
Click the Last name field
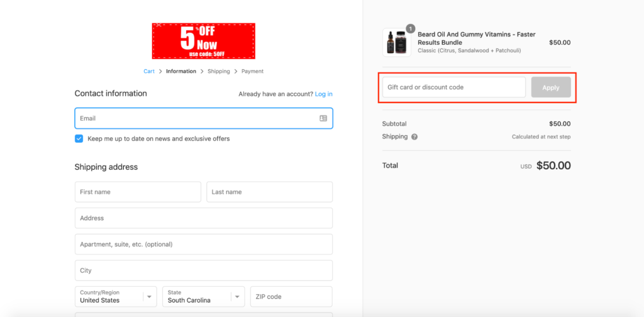[x=269, y=192]
